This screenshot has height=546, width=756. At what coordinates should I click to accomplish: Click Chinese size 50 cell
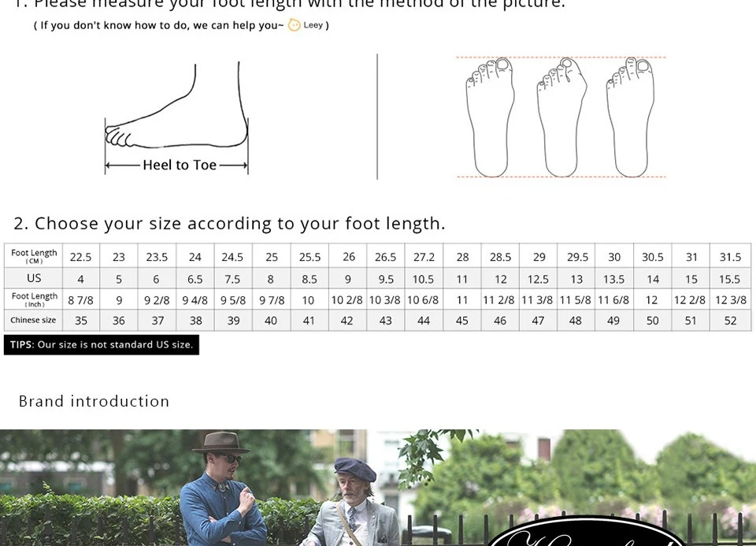coord(652,321)
